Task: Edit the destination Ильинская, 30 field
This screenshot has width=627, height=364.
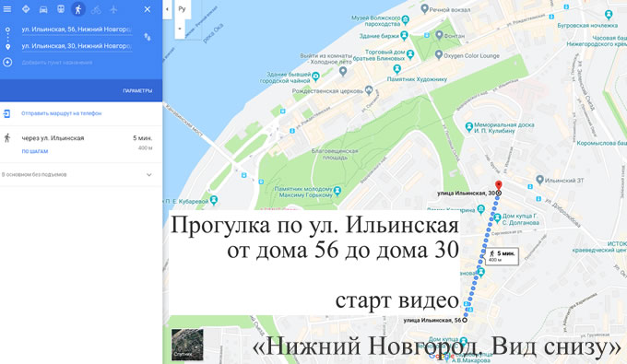Action: [x=77, y=46]
